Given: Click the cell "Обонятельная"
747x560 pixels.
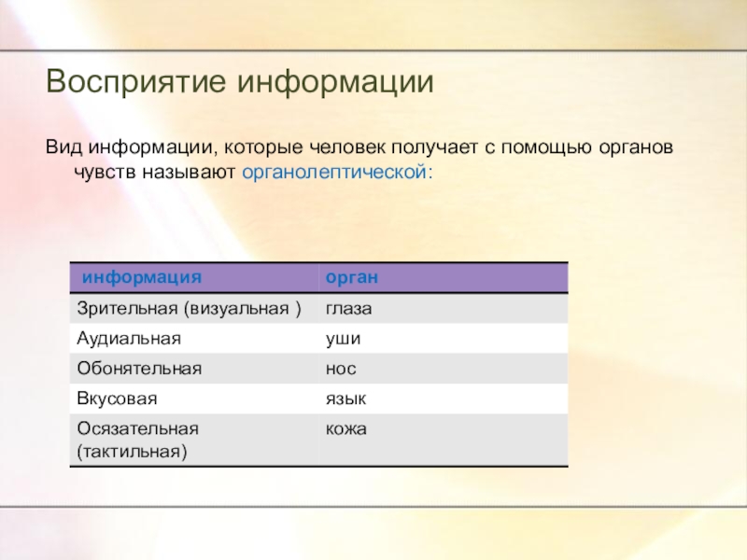Looking at the screenshot, I should point(194,369).
